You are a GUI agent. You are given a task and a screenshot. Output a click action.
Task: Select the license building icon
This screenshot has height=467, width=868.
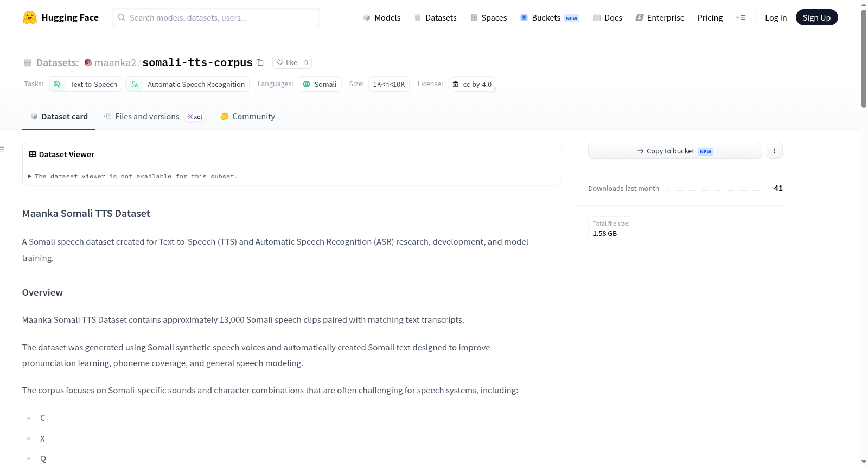pos(456,84)
